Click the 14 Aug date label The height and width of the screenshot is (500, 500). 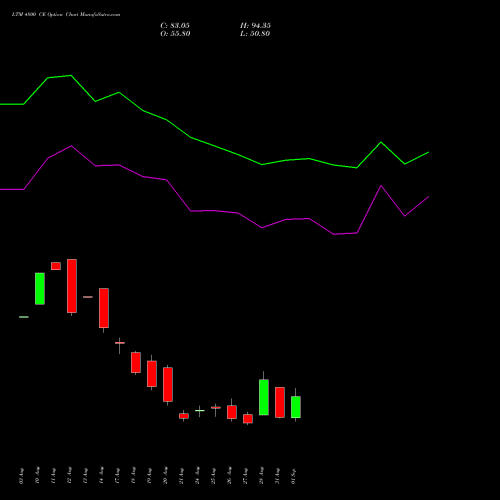tap(102, 476)
